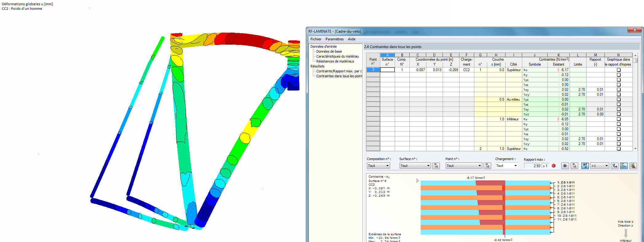
Task: Click the empty Surface n° cell in row 3
Action: coord(387,70)
